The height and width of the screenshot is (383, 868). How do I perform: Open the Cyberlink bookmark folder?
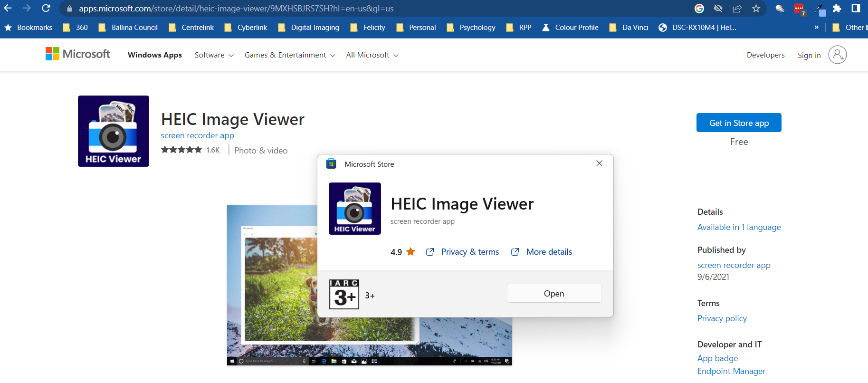246,28
